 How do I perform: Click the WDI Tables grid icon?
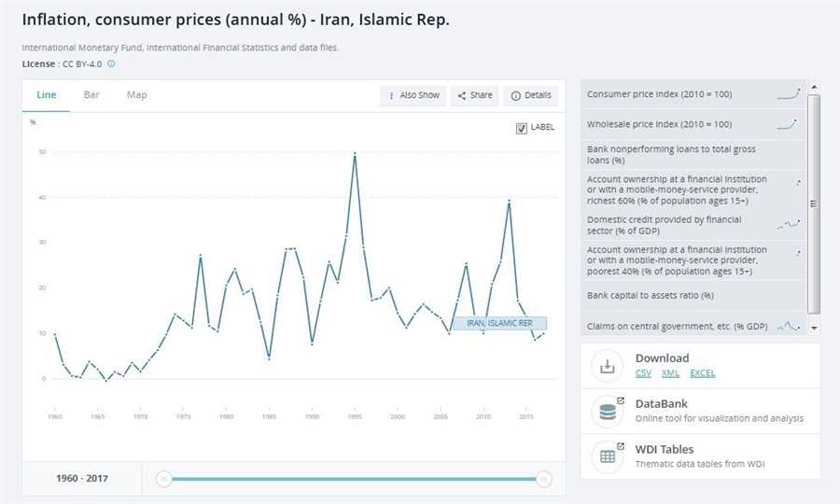click(608, 456)
